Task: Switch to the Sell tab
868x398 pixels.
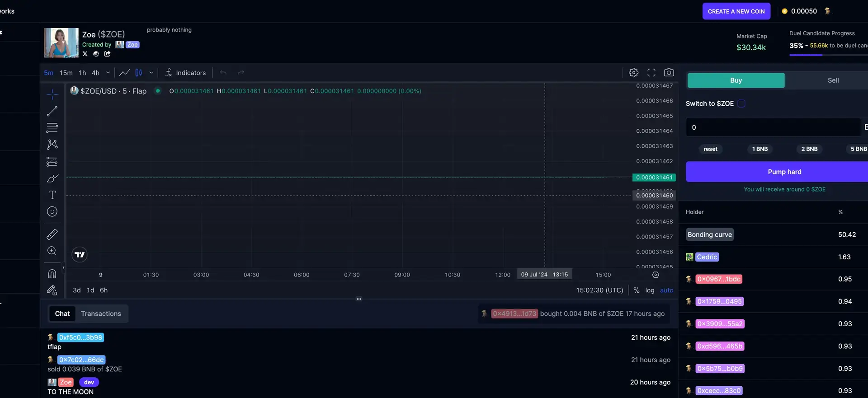Action: pyautogui.click(x=833, y=80)
